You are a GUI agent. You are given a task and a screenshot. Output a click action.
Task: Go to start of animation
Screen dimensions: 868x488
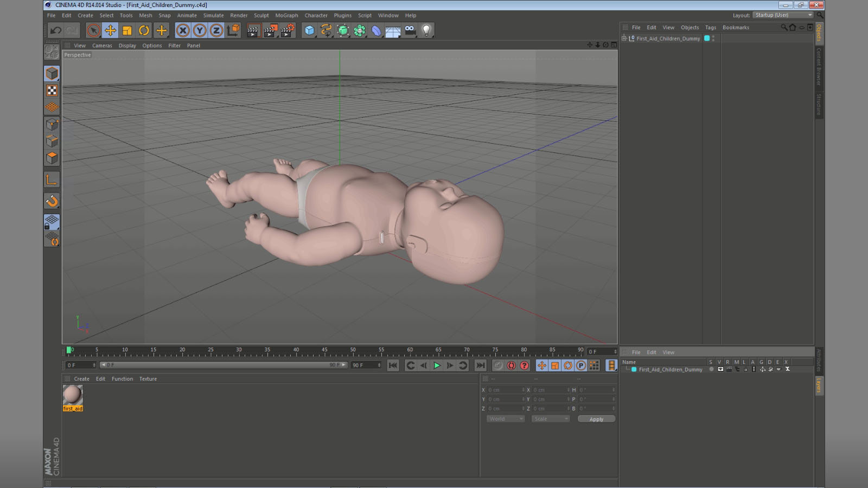[393, 365]
